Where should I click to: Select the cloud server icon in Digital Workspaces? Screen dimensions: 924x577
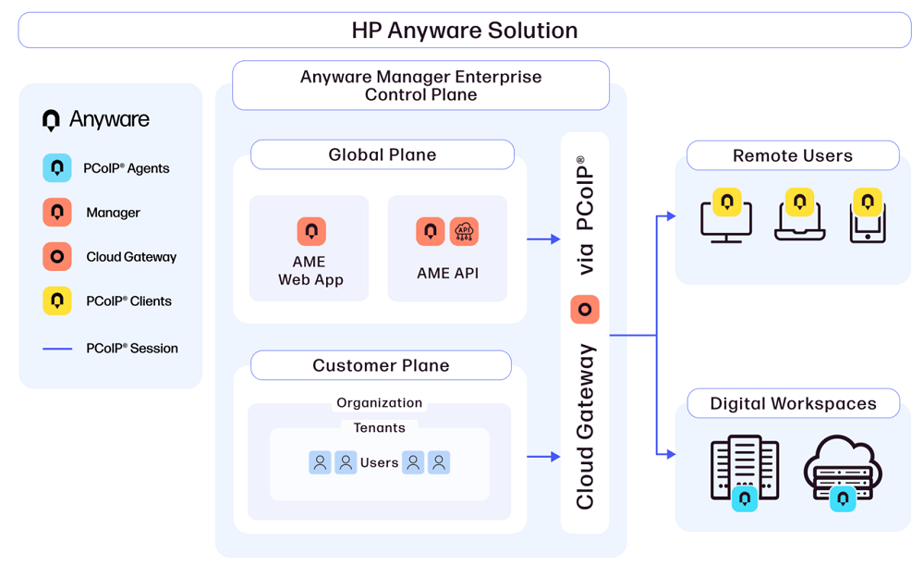point(843,468)
